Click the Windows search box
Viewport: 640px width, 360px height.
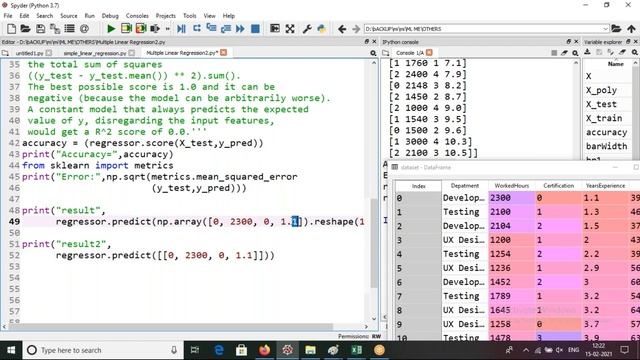[102, 350]
